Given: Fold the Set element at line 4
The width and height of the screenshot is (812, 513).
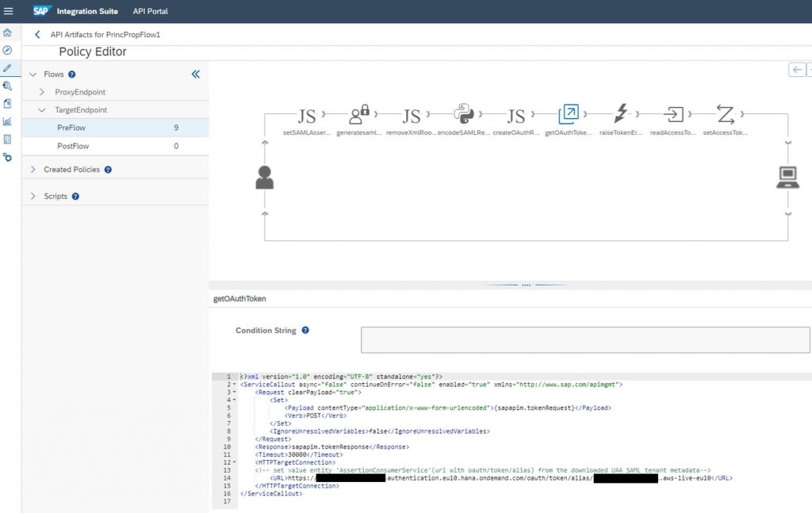Looking at the screenshot, I should tap(234, 400).
